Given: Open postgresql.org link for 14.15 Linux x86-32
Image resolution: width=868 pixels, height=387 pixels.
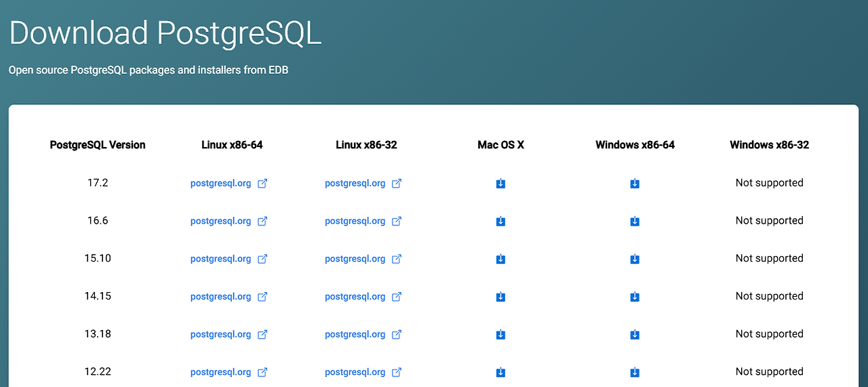Looking at the screenshot, I should point(363,297).
